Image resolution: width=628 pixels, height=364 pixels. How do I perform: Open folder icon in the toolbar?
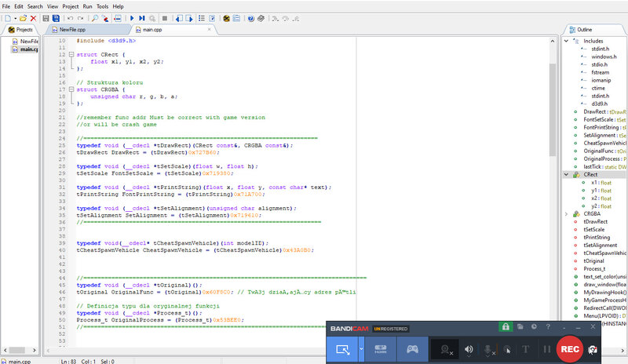coord(21,17)
